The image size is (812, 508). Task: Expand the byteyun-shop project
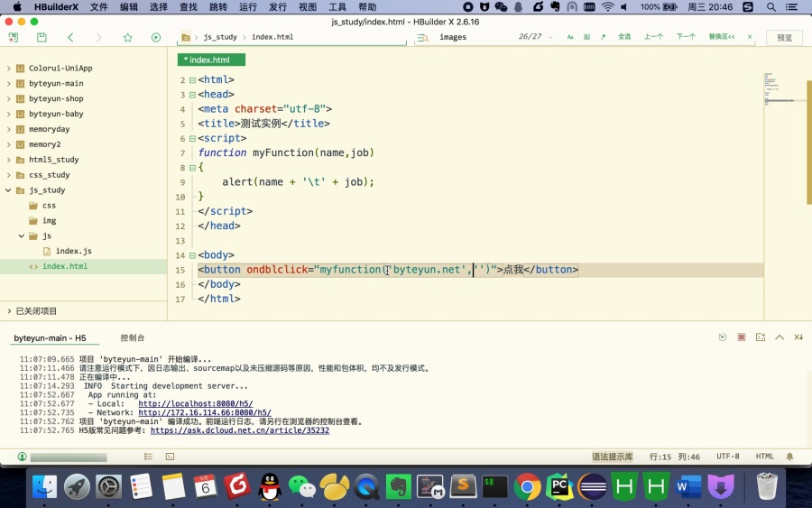pyautogui.click(x=9, y=98)
